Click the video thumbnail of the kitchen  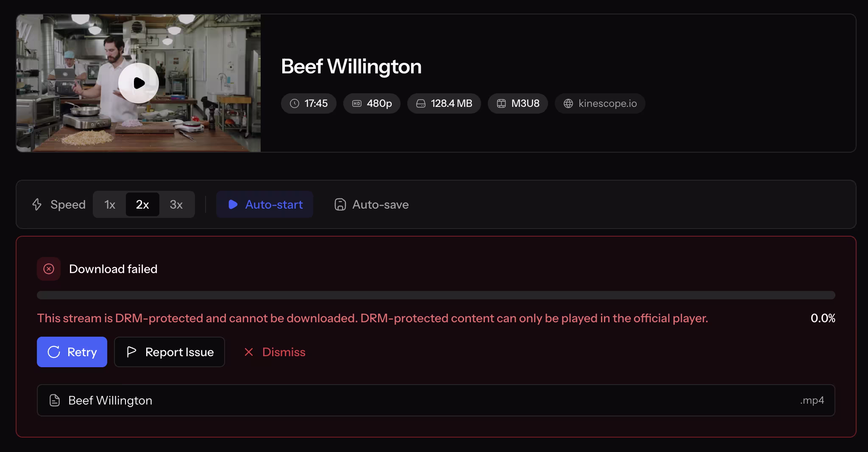[x=139, y=83]
